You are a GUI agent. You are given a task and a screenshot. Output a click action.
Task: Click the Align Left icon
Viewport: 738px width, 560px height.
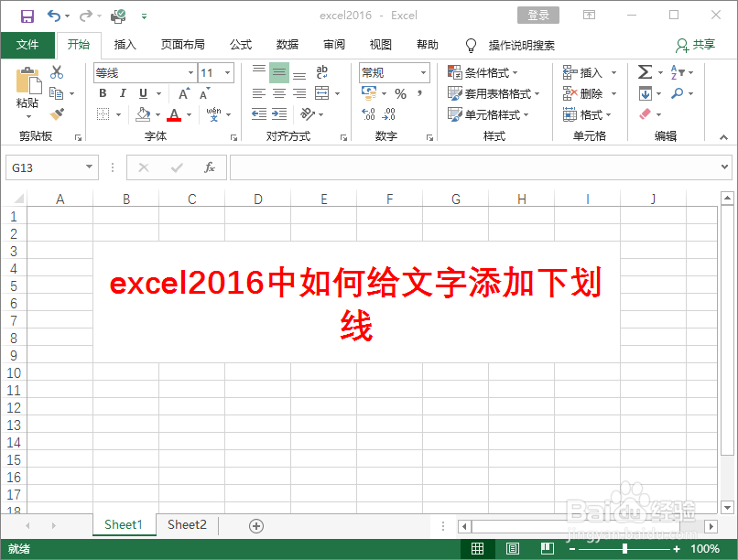click(259, 93)
